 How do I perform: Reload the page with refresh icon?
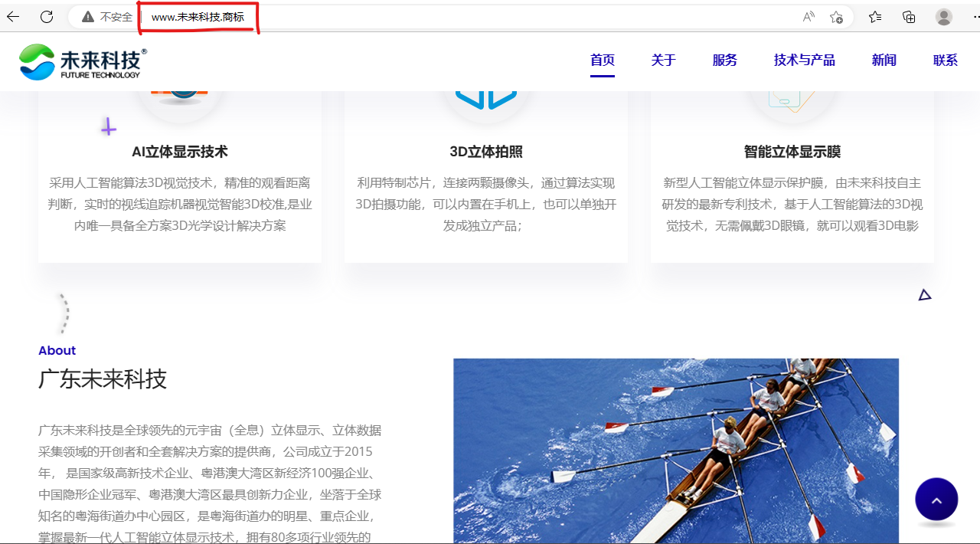47,17
